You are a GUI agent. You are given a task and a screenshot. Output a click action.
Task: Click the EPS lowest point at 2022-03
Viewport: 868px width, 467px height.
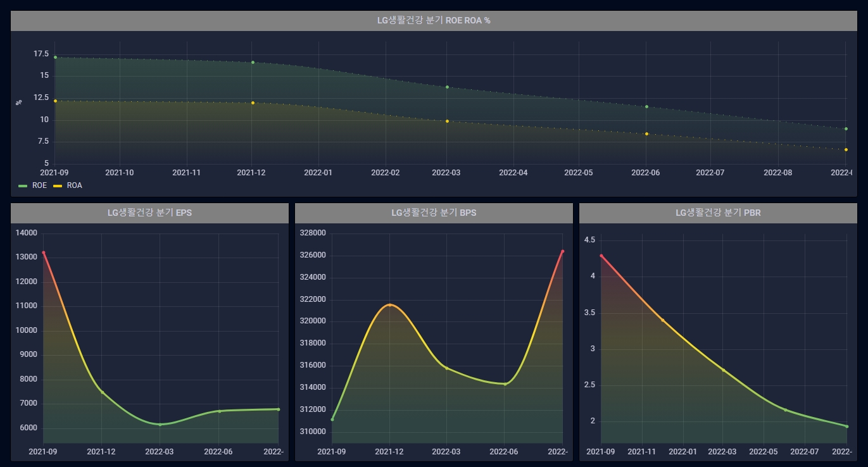click(160, 424)
